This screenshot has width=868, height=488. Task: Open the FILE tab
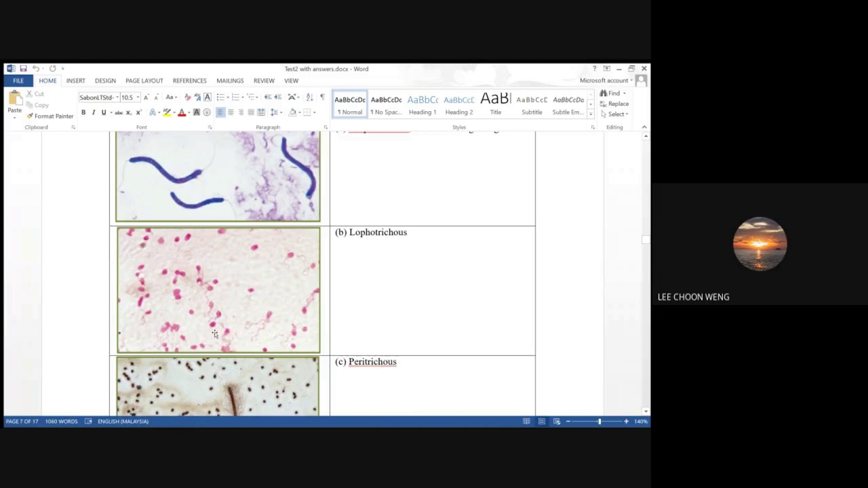[x=18, y=81]
